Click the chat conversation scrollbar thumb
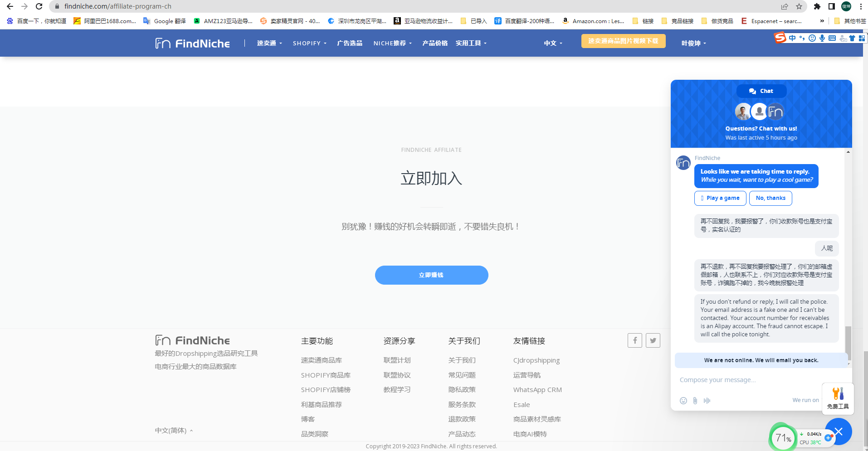This screenshot has height=451, width=868. pos(848,343)
